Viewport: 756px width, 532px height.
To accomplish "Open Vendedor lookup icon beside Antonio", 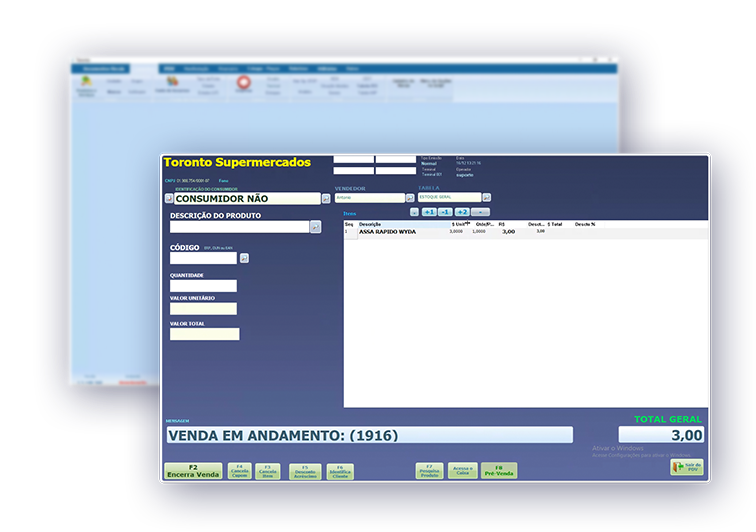I will tap(410, 198).
